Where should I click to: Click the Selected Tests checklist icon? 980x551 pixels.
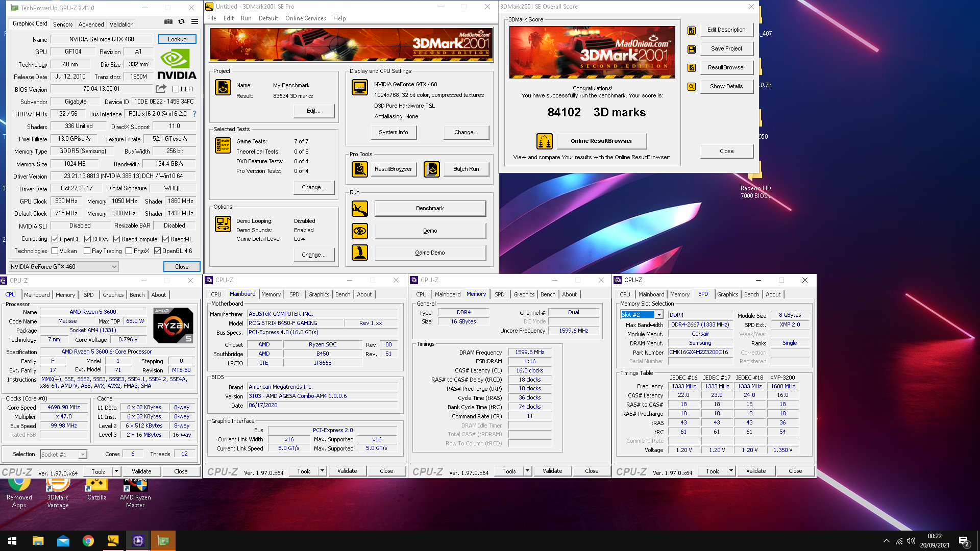223,146
